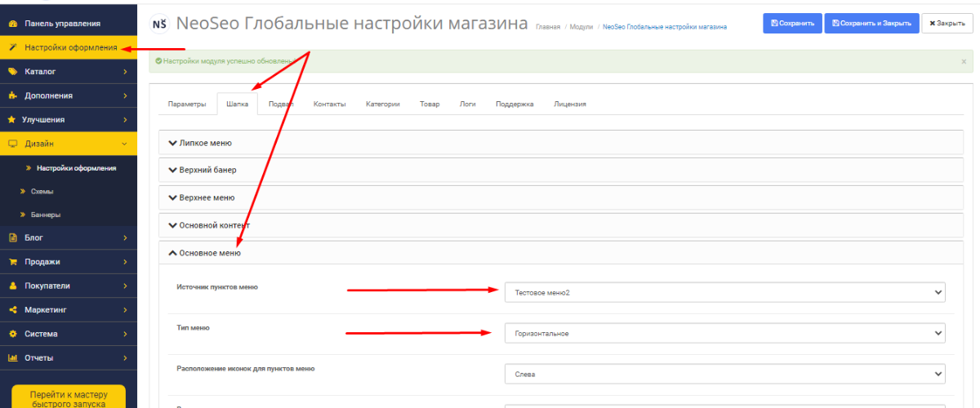Switch to the Логи tab
Viewport: 980px width, 408px height.
468,104
